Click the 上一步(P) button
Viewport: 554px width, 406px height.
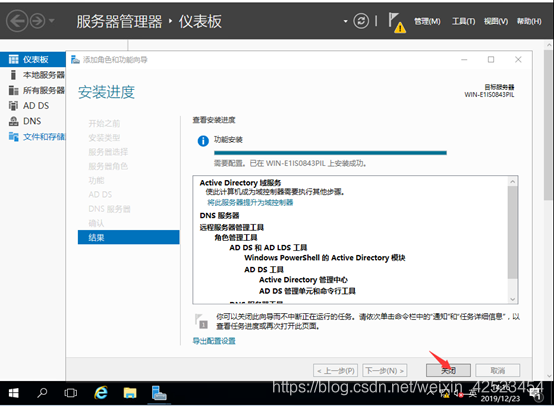(x=335, y=370)
